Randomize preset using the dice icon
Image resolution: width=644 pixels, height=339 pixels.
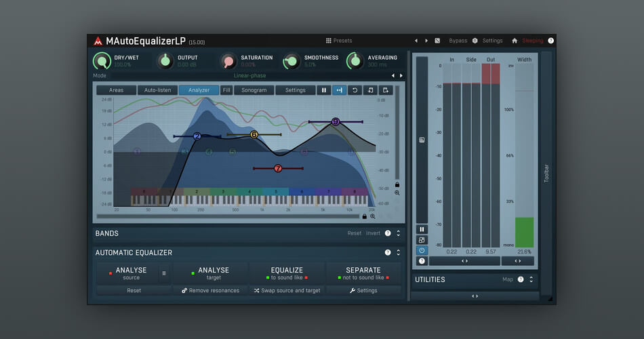click(437, 41)
